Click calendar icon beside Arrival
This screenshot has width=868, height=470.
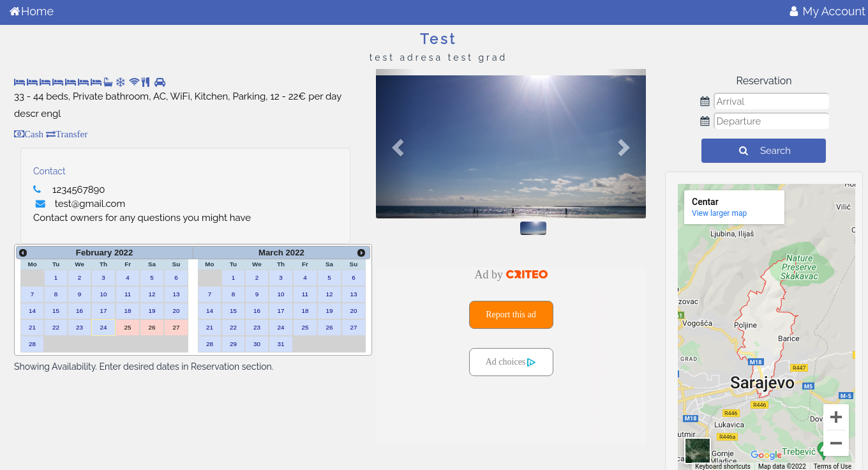705,102
